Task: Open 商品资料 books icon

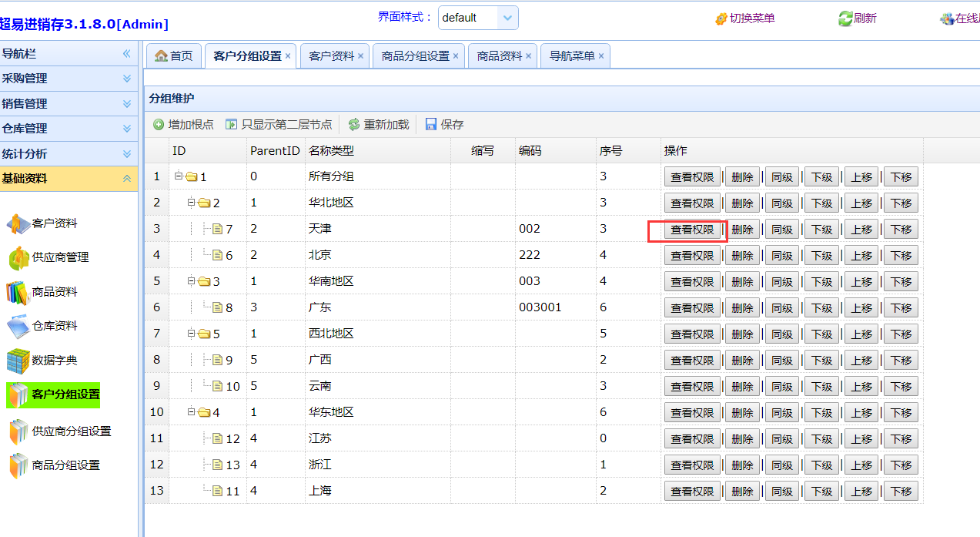Action: 18,293
